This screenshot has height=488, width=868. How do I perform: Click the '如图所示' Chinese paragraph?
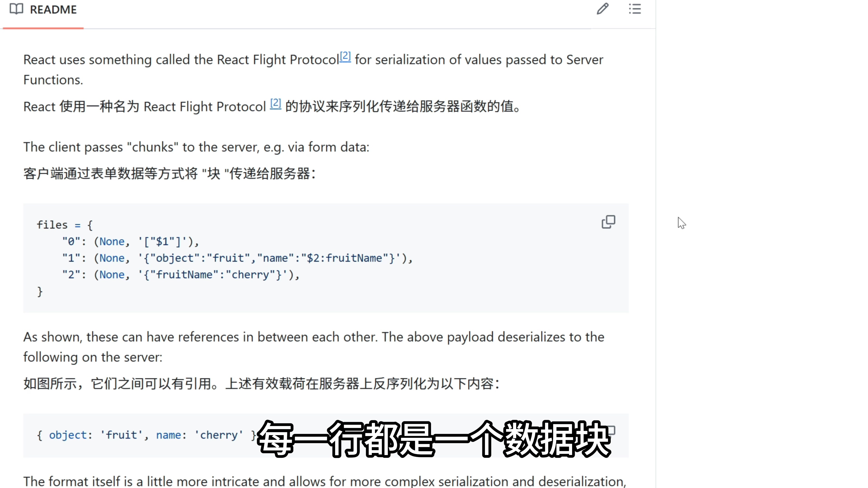tap(261, 384)
